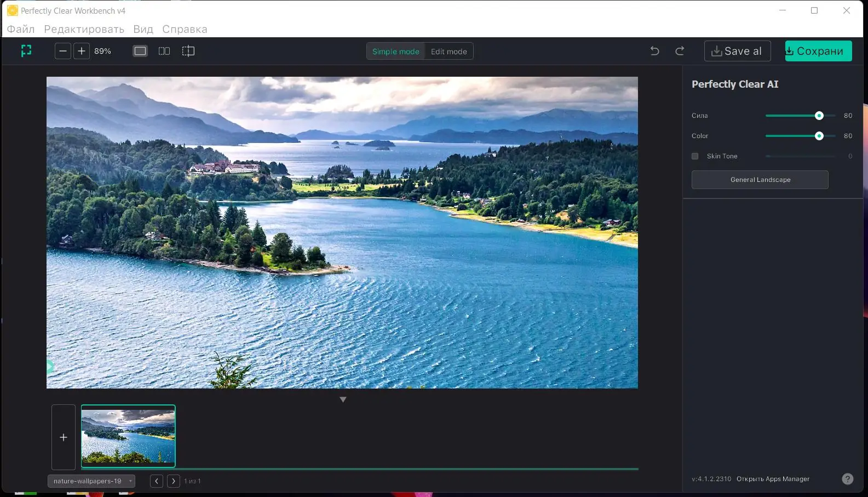Redo the last adjustment
This screenshot has height=497, width=868.
(680, 51)
